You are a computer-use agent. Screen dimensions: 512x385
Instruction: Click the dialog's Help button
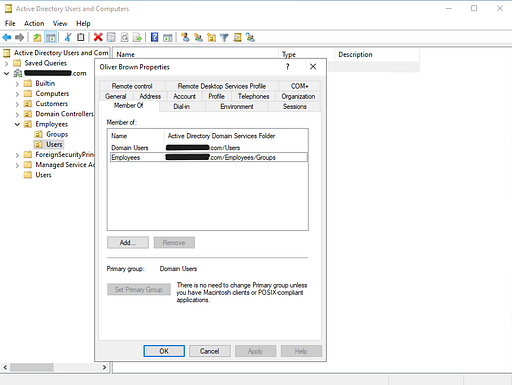[x=301, y=351]
